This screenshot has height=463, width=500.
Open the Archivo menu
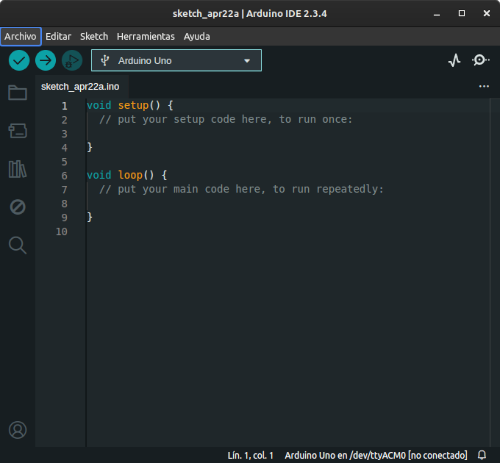coord(20,36)
